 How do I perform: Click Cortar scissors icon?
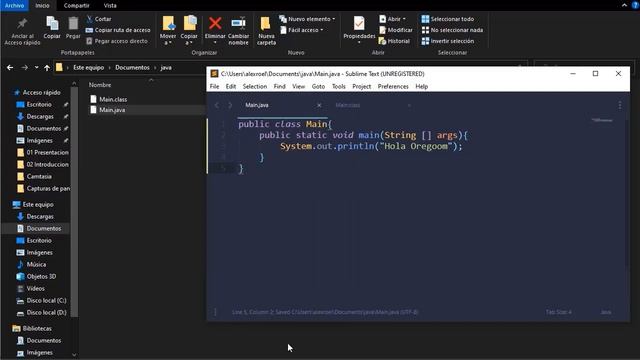(89, 19)
